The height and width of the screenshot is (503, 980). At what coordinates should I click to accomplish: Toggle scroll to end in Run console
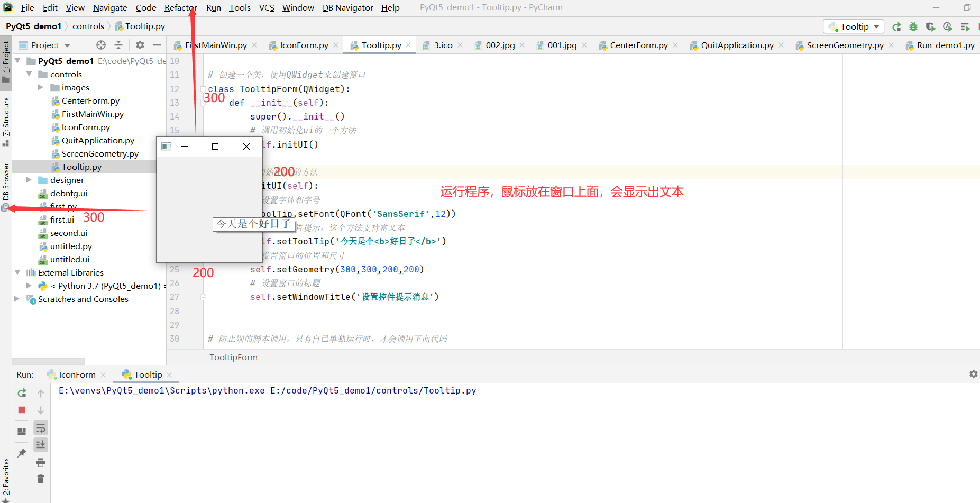[x=41, y=445]
